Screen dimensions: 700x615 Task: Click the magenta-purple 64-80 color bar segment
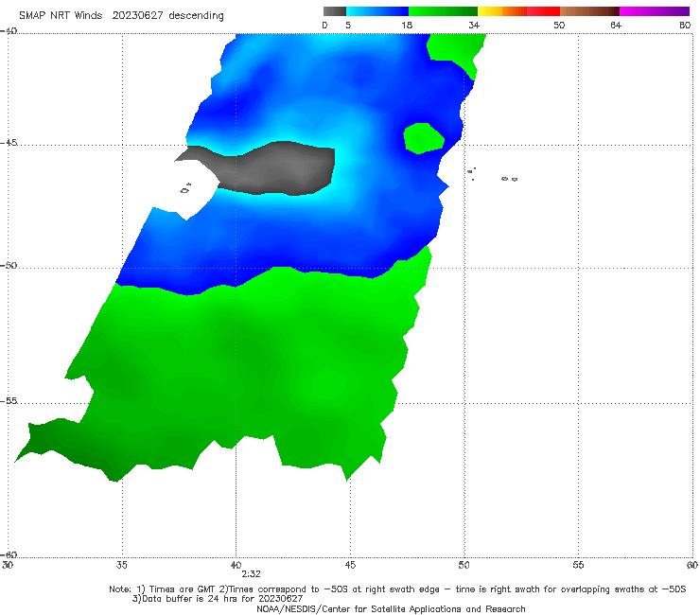pyautogui.click(x=654, y=11)
